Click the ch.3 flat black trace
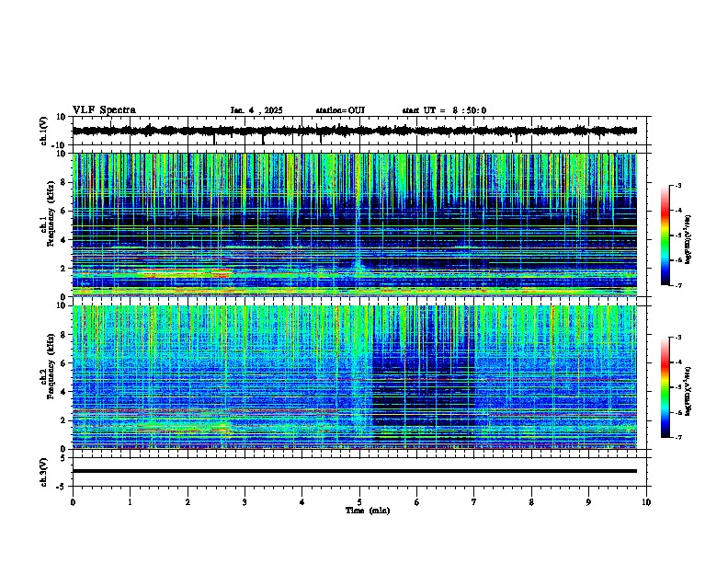The image size is (728, 563). [354, 471]
